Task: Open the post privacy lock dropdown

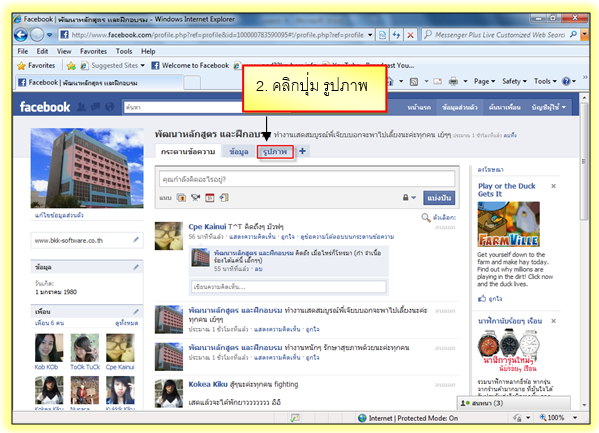Action: click(409, 198)
